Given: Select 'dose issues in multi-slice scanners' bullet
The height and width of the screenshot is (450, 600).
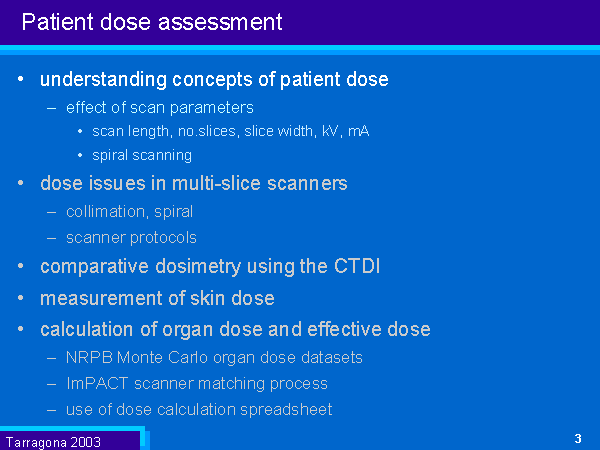Looking at the screenshot, I should tap(194, 183).
